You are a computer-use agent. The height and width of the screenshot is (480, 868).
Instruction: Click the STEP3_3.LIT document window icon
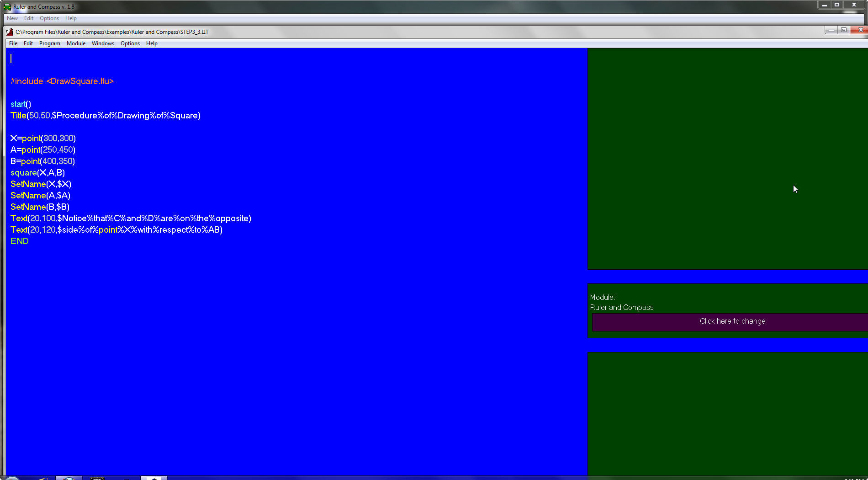click(x=10, y=32)
